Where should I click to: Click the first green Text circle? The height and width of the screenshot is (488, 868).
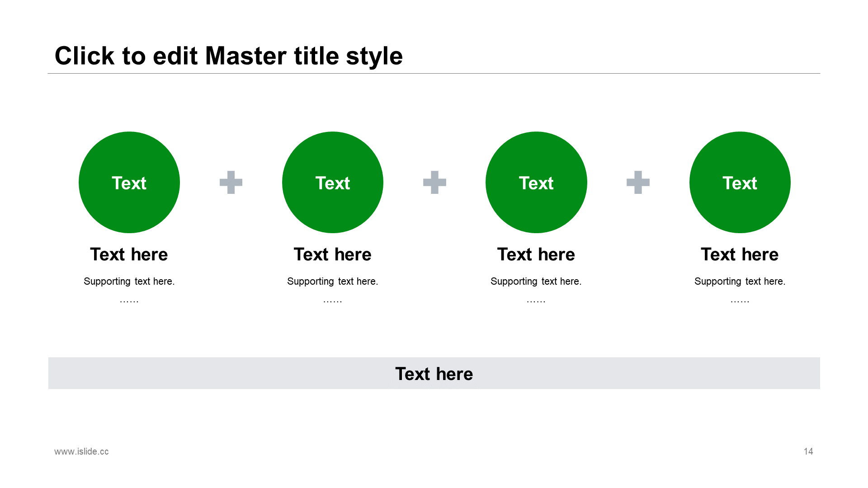tap(129, 182)
